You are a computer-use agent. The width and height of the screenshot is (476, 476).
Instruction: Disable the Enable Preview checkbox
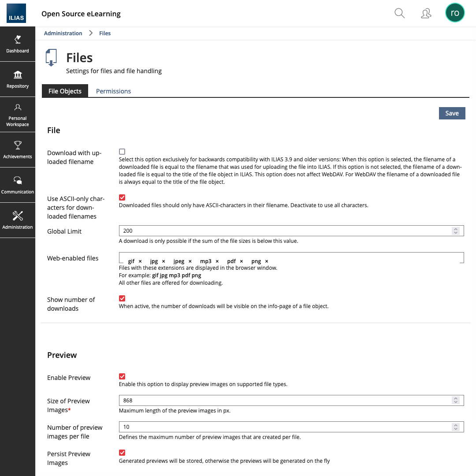(x=122, y=376)
